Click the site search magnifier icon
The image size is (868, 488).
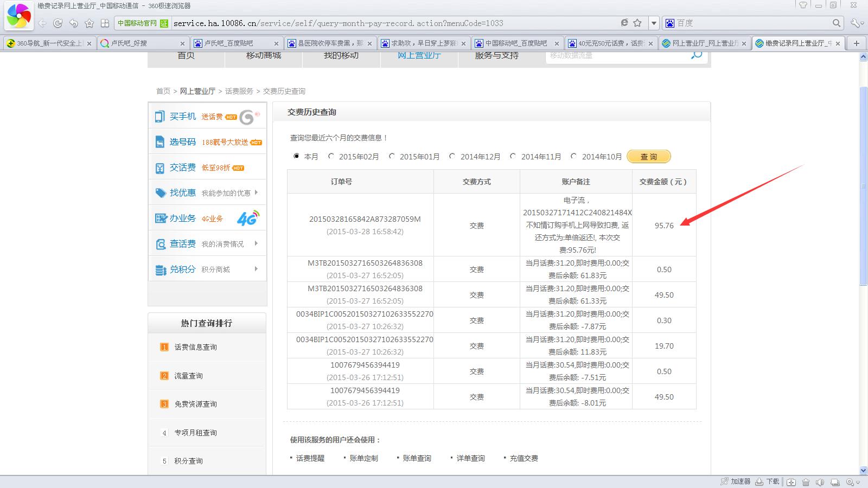(697, 55)
